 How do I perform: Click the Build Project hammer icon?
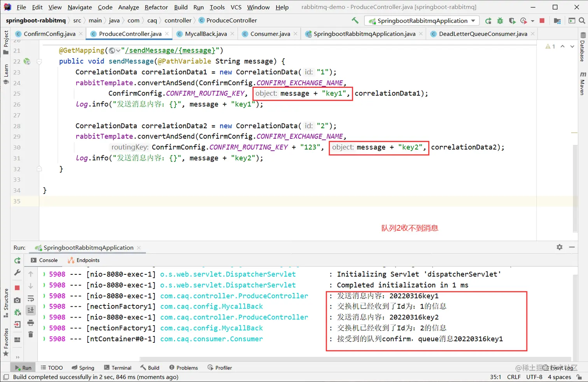pos(355,21)
